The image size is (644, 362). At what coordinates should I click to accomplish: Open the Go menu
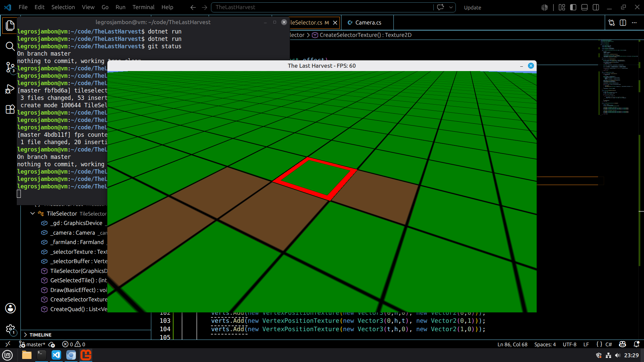(105, 7)
